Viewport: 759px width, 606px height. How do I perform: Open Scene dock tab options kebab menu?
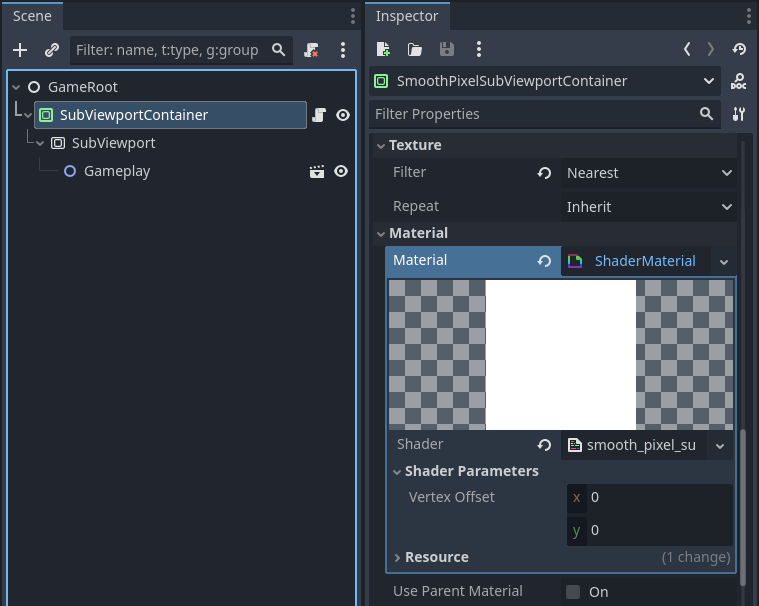pos(353,16)
